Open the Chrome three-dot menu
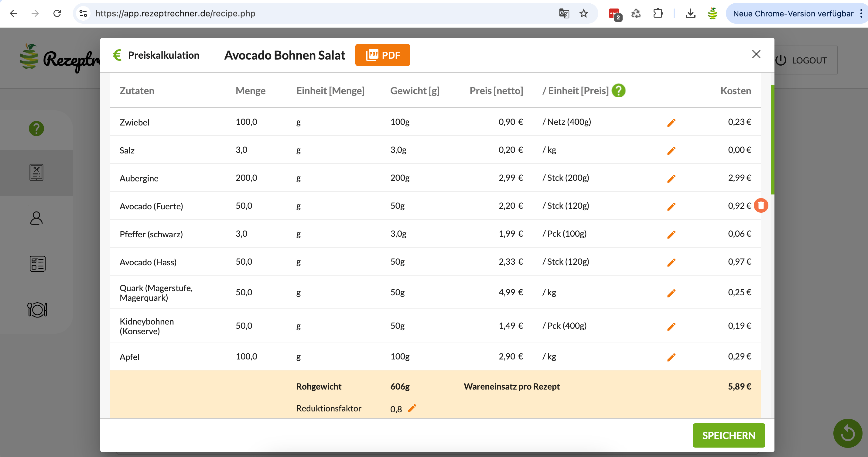 point(861,13)
